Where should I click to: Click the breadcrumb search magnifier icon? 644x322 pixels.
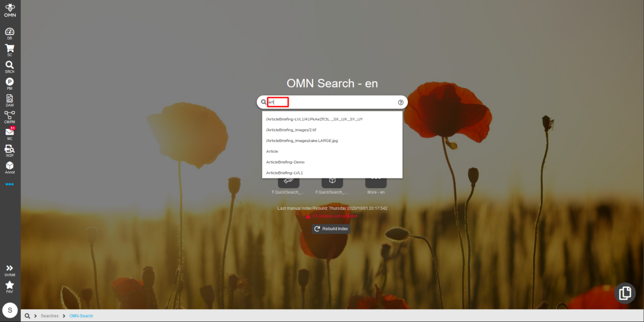[x=27, y=316]
